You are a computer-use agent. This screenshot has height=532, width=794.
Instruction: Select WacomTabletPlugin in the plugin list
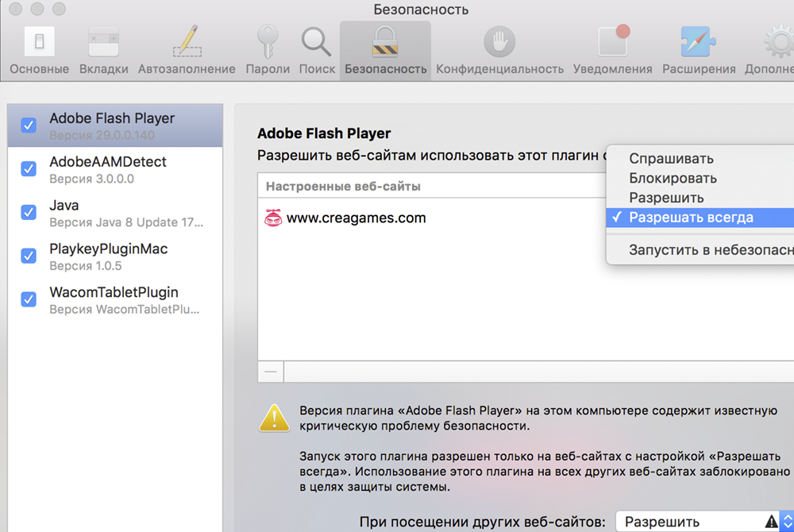pyautogui.click(x=114, y=292)
